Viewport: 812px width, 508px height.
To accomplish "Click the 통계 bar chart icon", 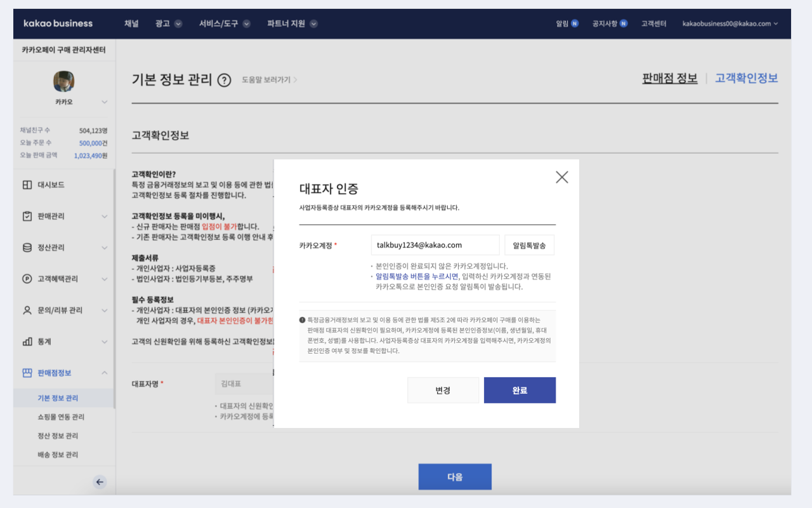I will click(x=27, y=342).
